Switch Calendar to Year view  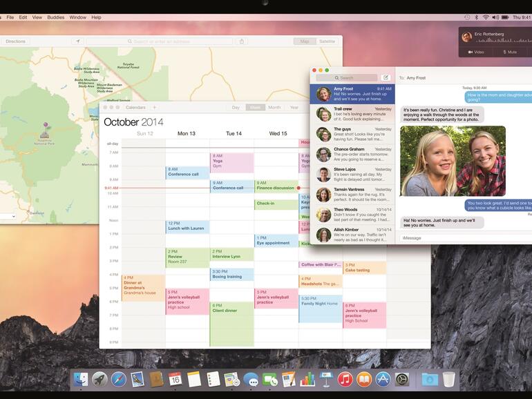294,108
